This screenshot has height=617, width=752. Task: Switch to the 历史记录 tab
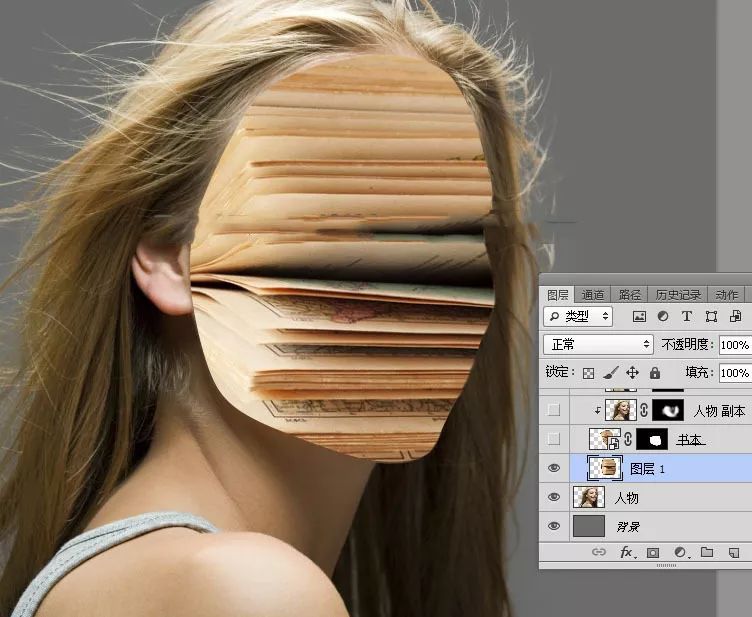[x=678, y=295]
